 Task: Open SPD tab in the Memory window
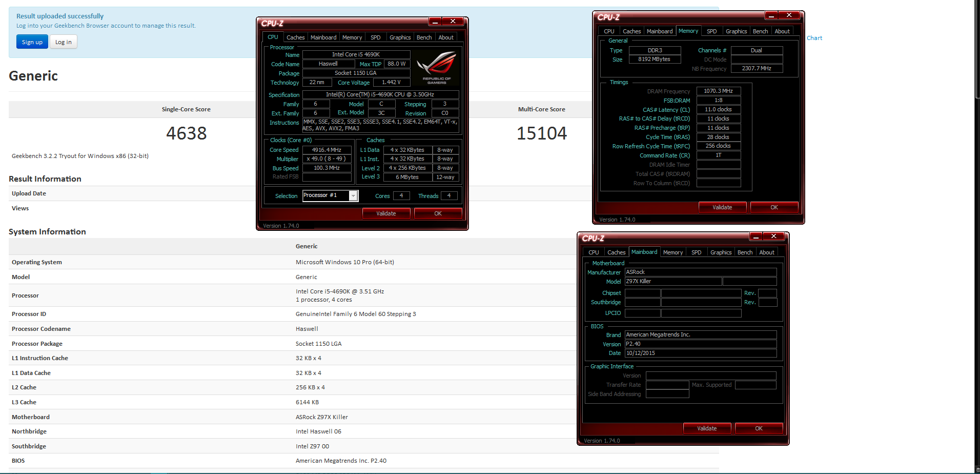(x=712, y=31)
